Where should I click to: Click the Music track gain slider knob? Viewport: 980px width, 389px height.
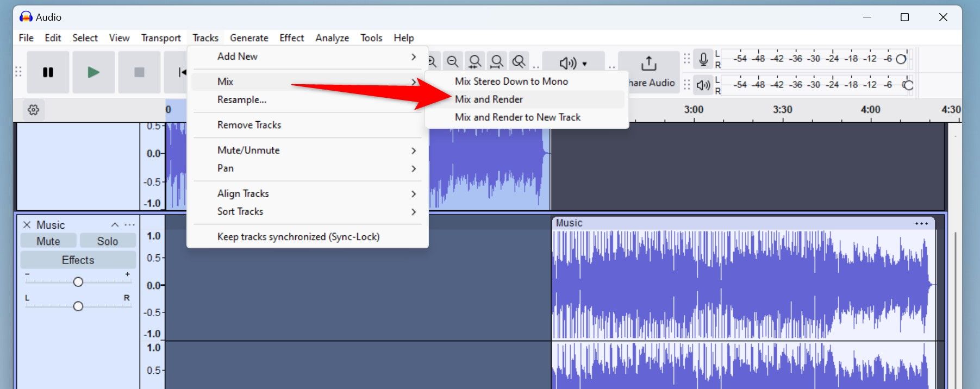click(x=78, y=281)
